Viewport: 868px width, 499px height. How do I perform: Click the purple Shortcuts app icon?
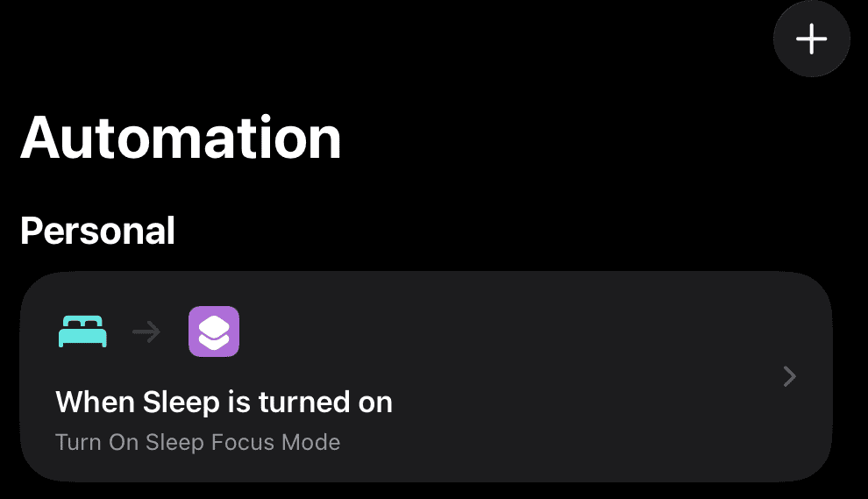[214, 331]
